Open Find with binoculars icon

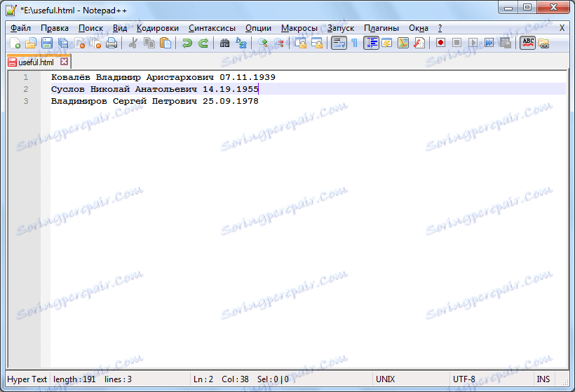click(x=224, y=43)
